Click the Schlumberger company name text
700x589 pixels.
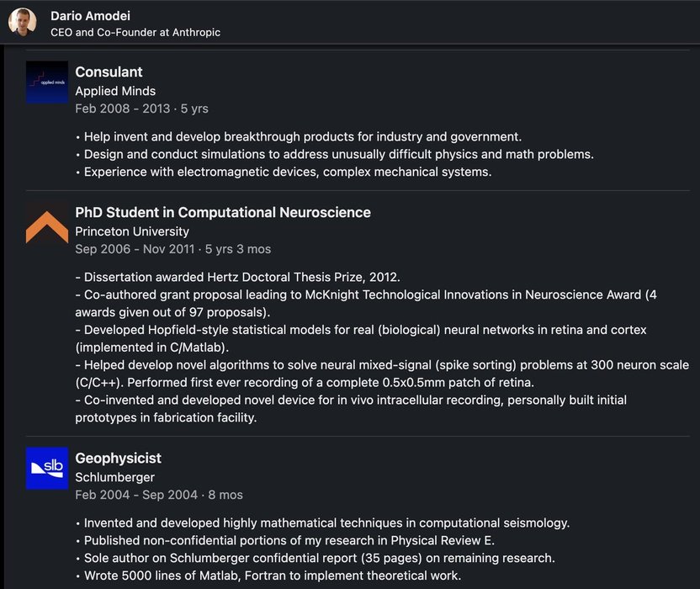114,477
